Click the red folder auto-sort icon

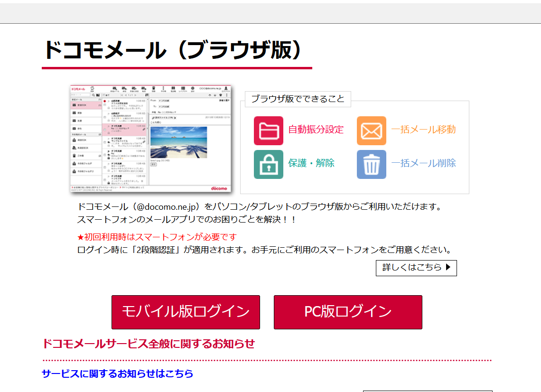pos(269,131)
